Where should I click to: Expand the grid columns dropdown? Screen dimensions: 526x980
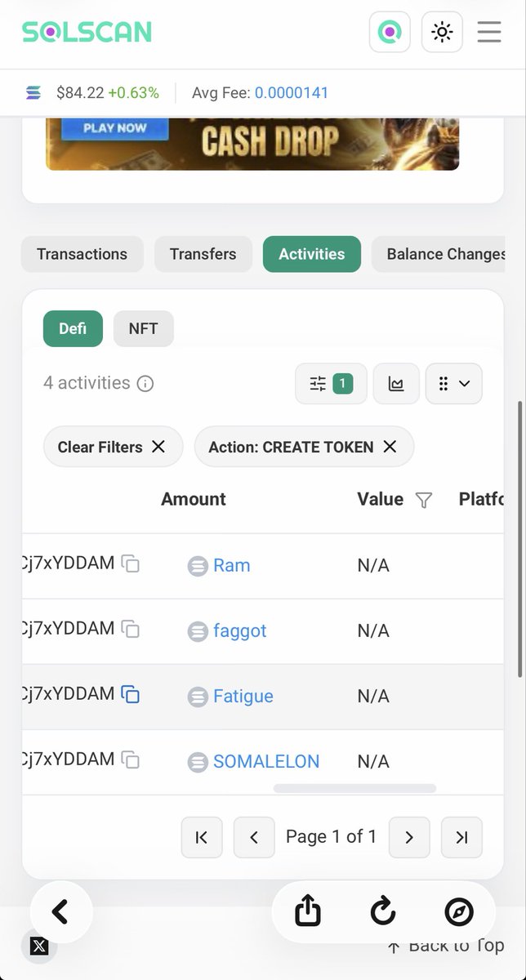coord(454,384)
